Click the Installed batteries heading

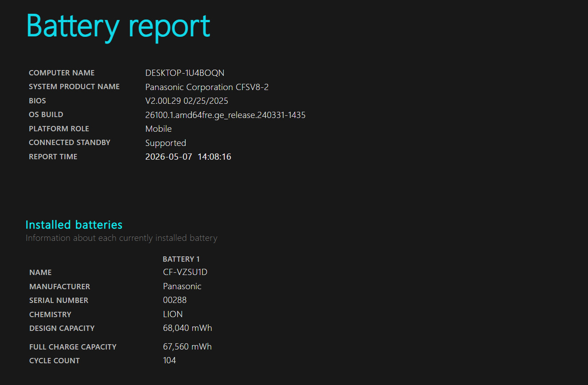coord(74,224)
